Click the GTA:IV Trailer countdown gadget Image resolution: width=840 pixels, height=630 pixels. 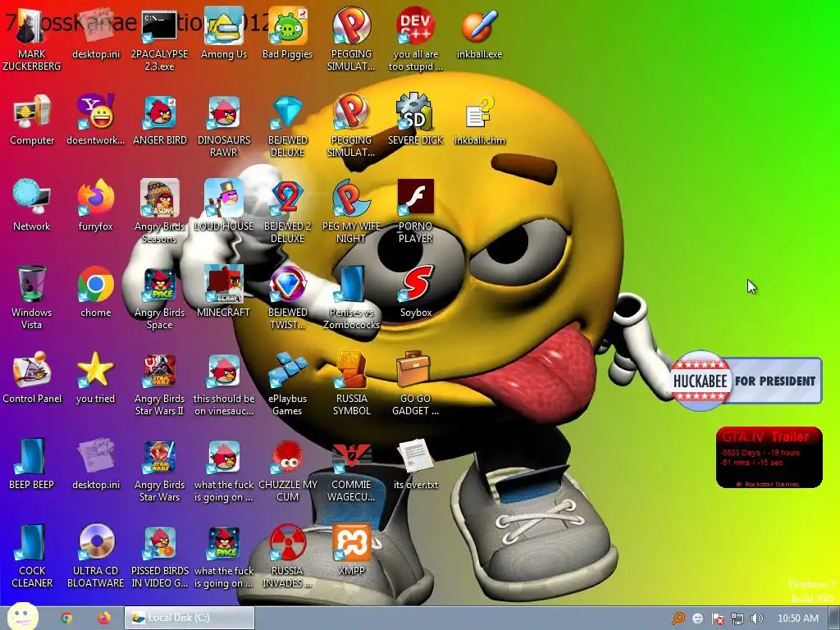(769, 458)
